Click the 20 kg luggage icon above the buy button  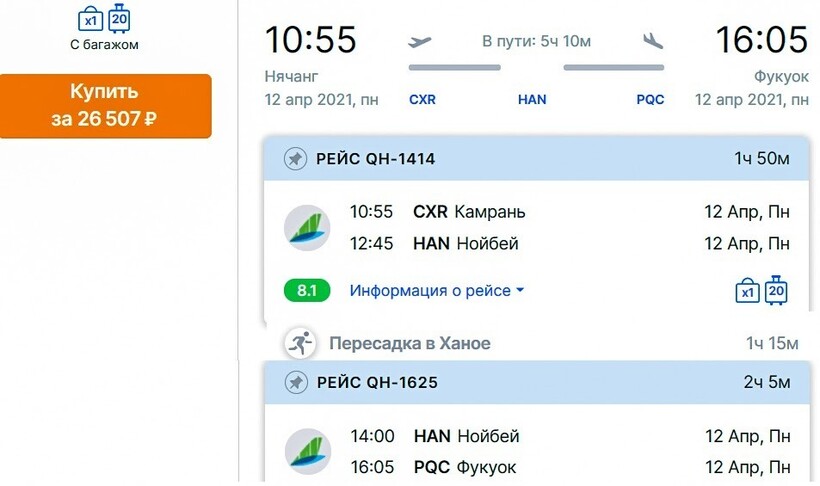(x=119, y=16)
